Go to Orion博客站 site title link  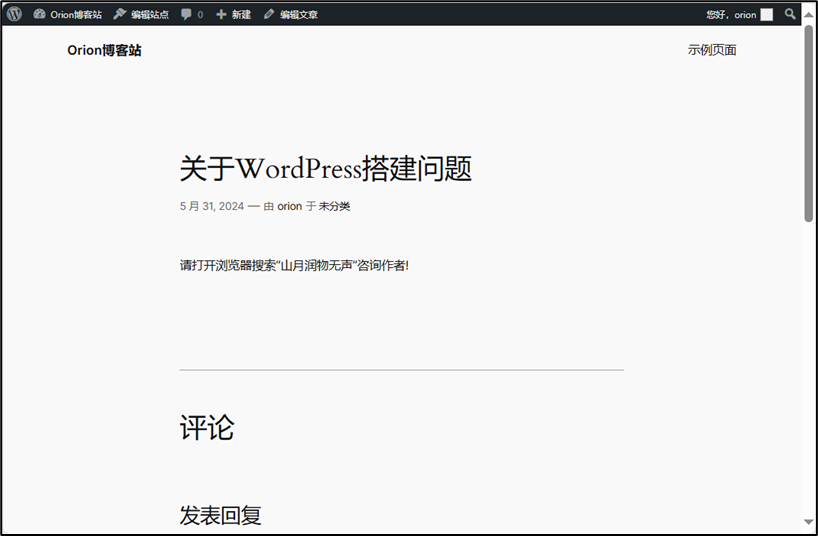point(104,50)
